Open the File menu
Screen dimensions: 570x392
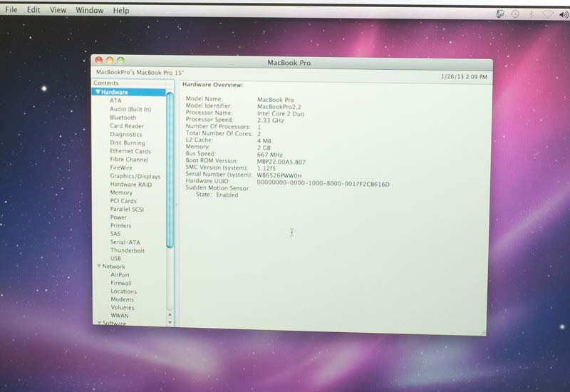click(11, 9)
